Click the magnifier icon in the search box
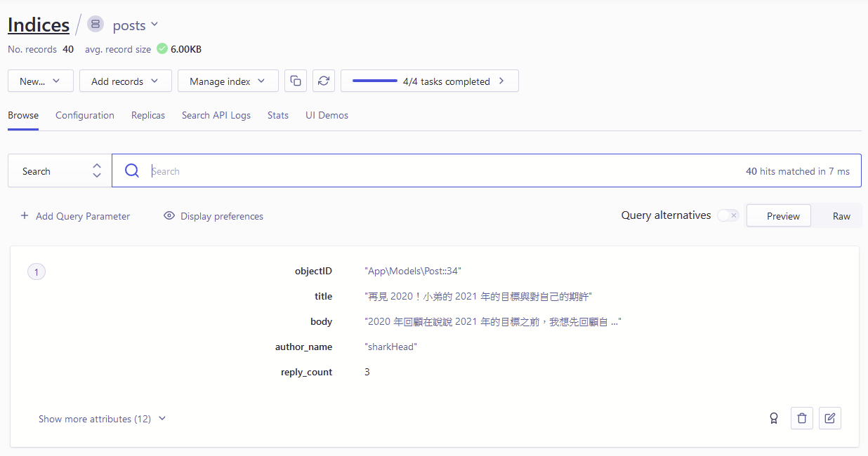 pos(132,170)
